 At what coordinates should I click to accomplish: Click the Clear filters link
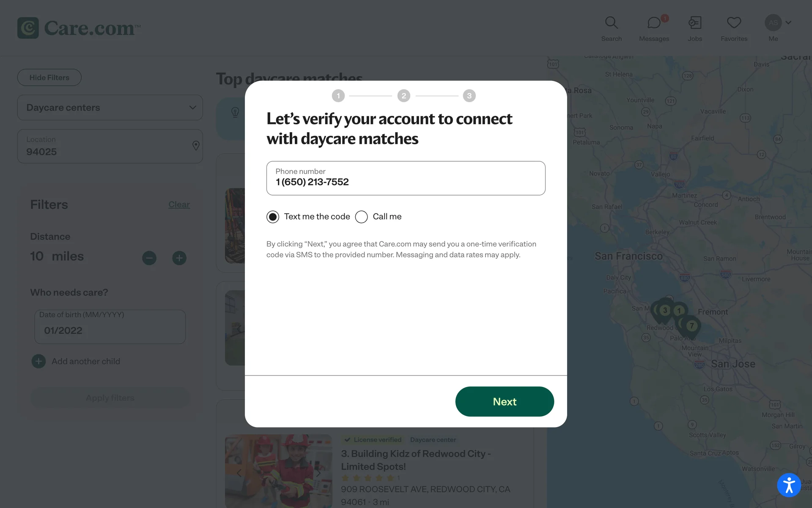179,204
